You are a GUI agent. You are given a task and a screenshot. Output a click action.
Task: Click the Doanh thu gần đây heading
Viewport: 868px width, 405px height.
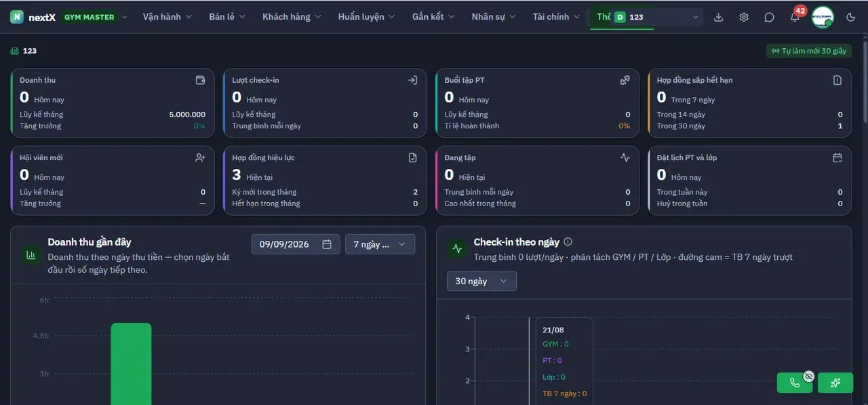[90, 242]
